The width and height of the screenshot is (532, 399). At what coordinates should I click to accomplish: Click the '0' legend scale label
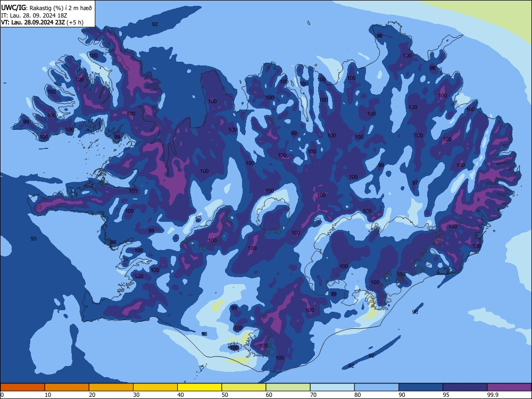click(2, 395)
